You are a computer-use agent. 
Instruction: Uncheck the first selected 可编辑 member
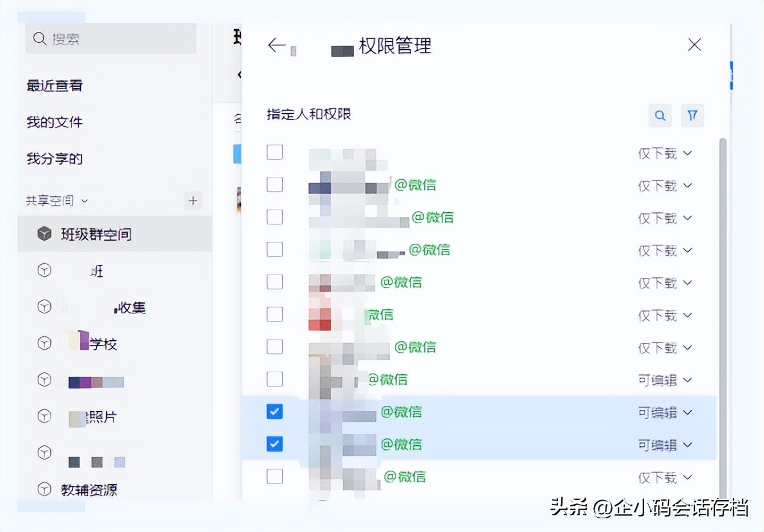[x=275, y=411]
